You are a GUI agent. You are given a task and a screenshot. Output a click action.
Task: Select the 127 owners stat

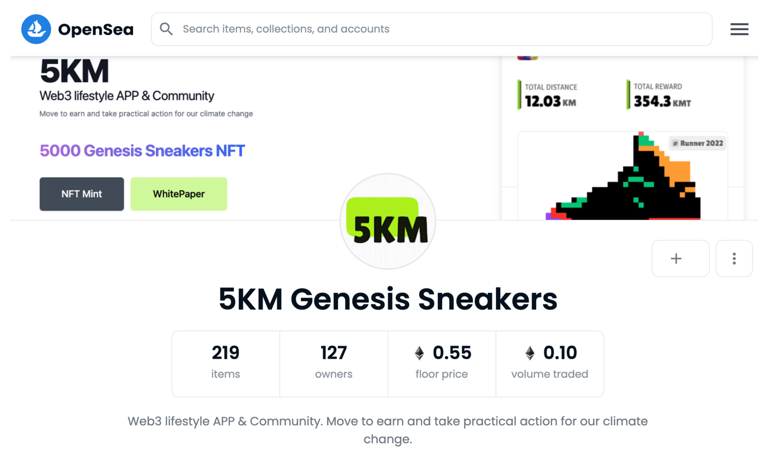coord(334,364)
